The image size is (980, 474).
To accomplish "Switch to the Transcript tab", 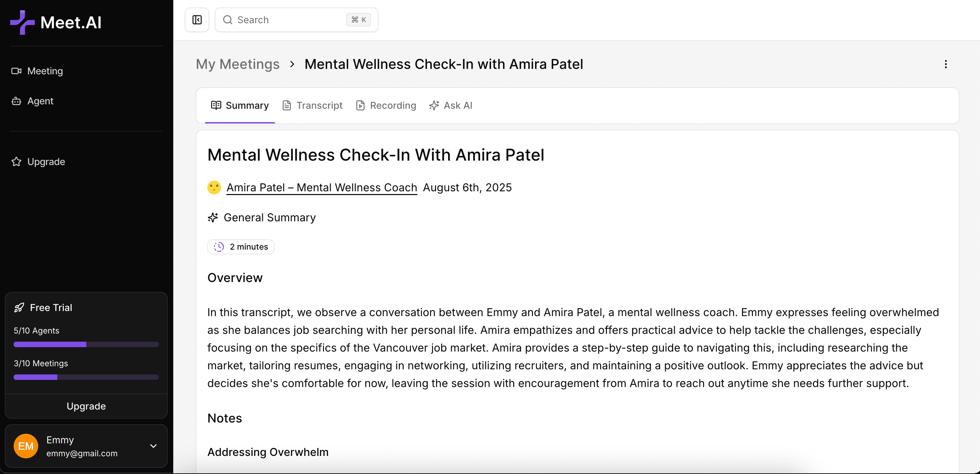I will 312,105.
